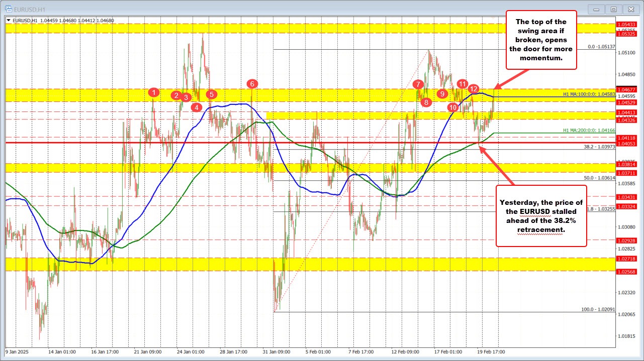Select red circle marker number 12
644x361 pixels.
(x=473, y=89)
